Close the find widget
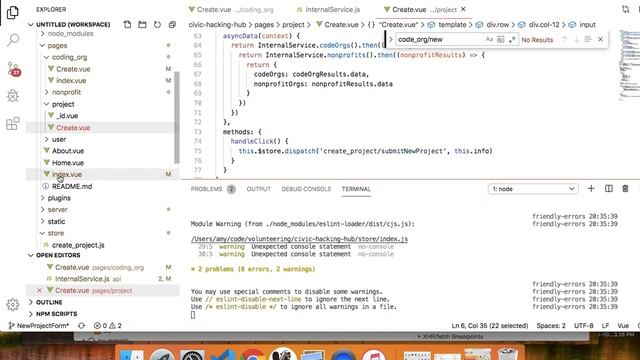The height and width of the screenshot is (360, 640). pyautogui.click(x=600, y=40)
